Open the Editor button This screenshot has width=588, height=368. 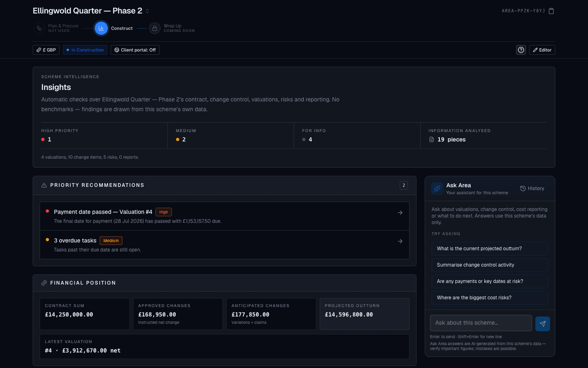(542, 50)
